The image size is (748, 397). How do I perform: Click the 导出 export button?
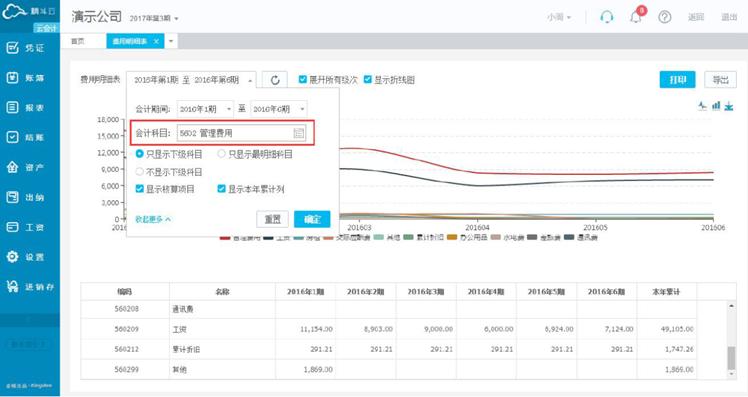coord(720,80)
